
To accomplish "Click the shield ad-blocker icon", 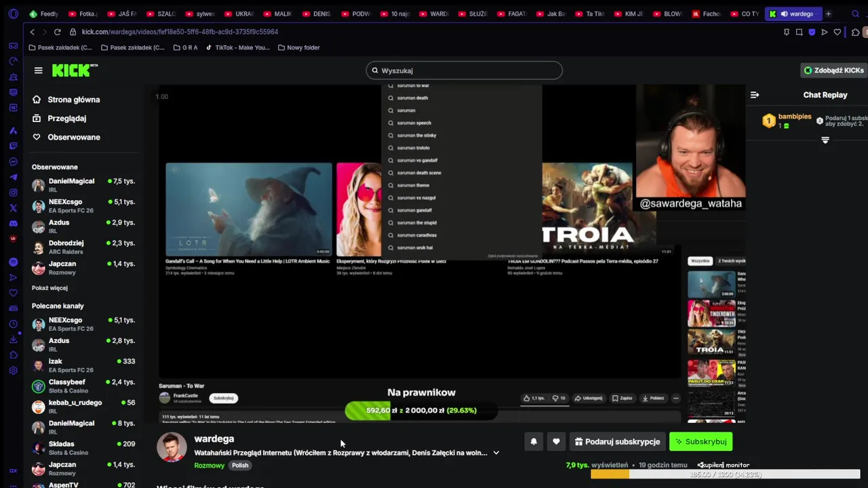I will [812, 32].
